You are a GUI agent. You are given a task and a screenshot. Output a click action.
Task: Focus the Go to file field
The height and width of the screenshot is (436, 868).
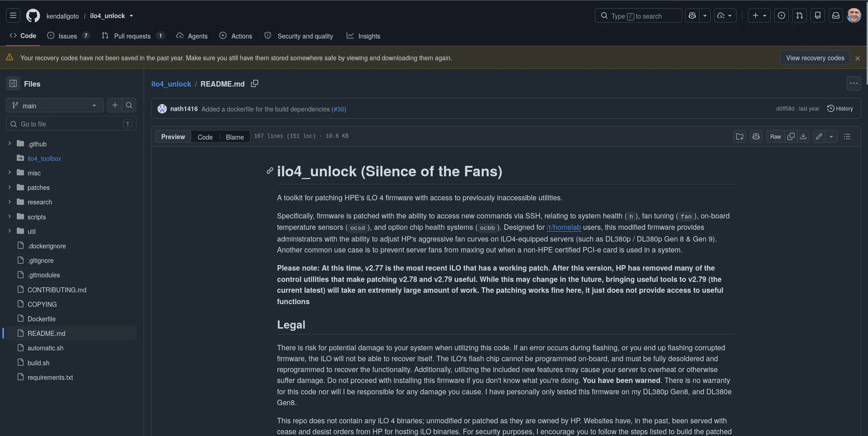(x=71, y=124)
